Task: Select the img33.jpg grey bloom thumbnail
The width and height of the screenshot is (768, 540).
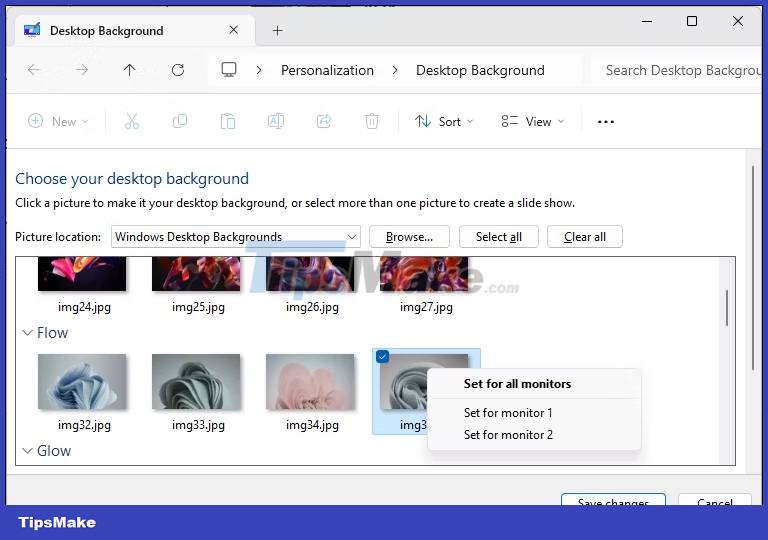Action: tap(196, 382)
